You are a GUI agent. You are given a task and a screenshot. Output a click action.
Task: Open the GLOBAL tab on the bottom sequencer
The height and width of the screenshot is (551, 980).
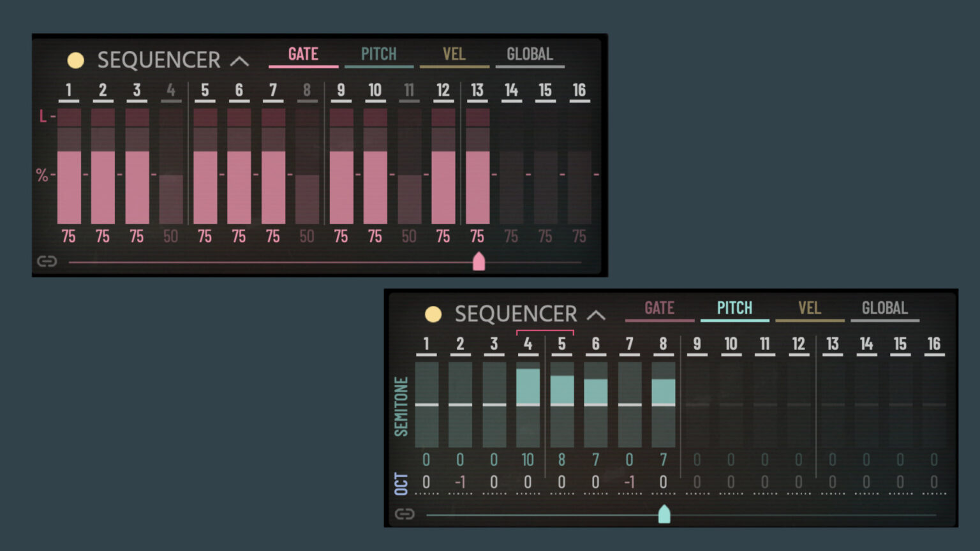(885, 308)
